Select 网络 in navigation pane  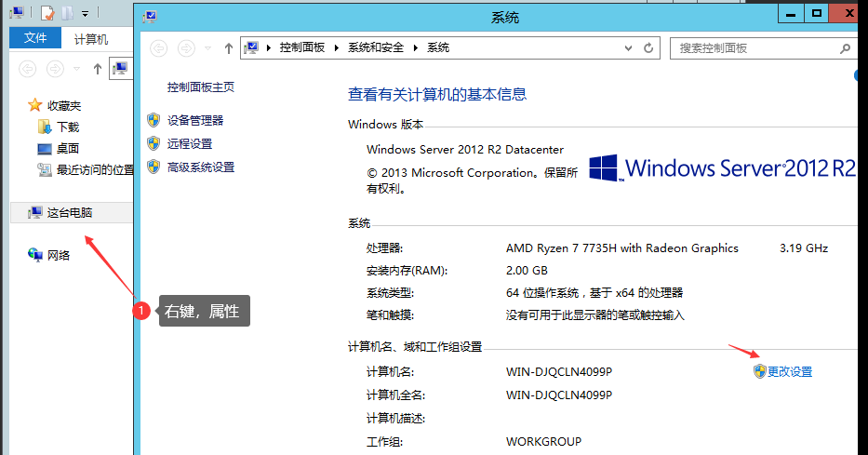tap(59, 255)
